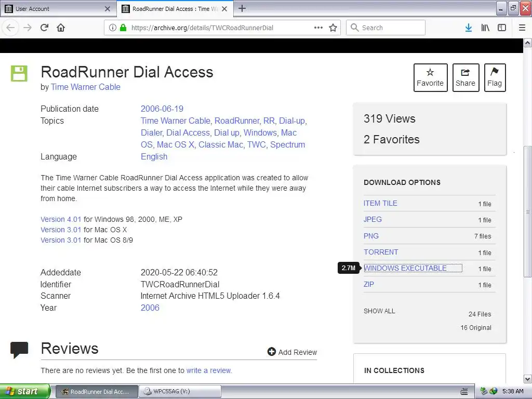Click the Share button
The height and width of the screenshot is (399, 532).
pyautogui.click(x=465, y=78)
